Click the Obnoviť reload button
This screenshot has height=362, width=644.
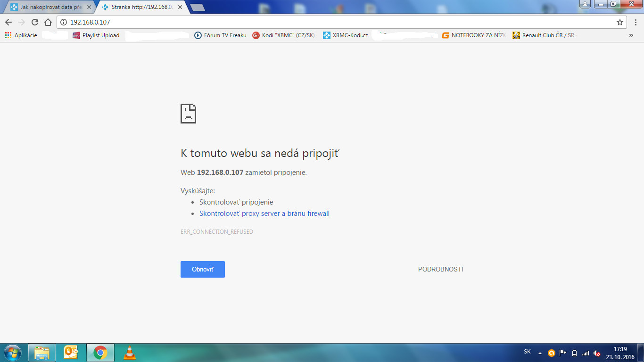click(x=202, y=269)
